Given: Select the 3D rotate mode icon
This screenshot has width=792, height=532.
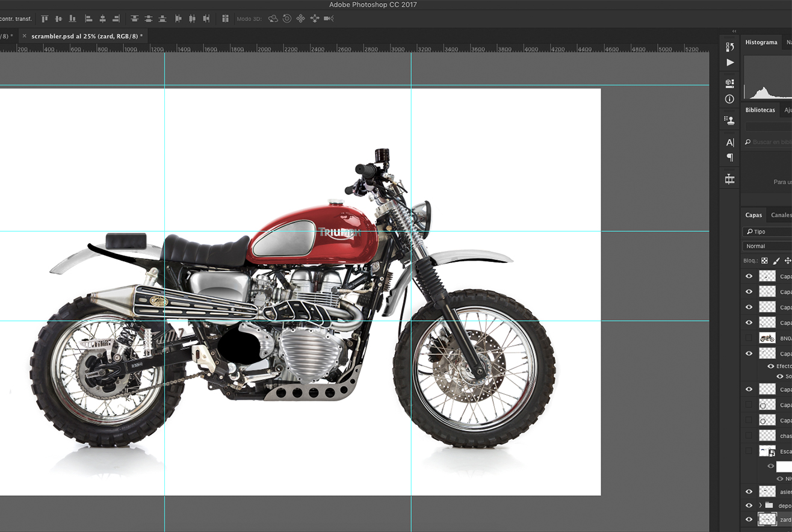Looking at the screenshot, I should [273, 19].
